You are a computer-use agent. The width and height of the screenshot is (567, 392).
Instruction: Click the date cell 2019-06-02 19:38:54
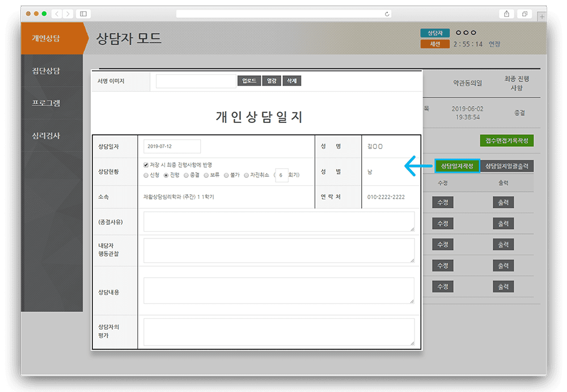pyautogui.click(x=468, y=113)
